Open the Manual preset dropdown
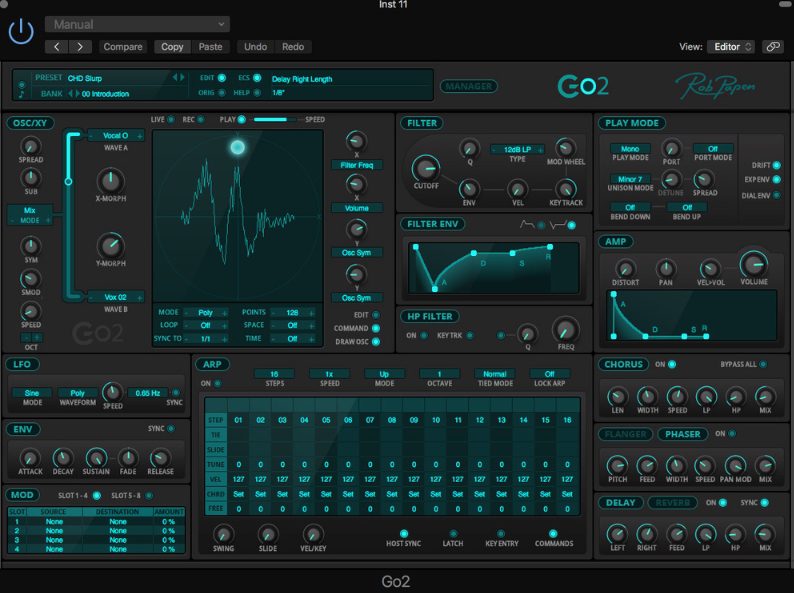Screen dimensions: 794x593 [x=137, y=24]
